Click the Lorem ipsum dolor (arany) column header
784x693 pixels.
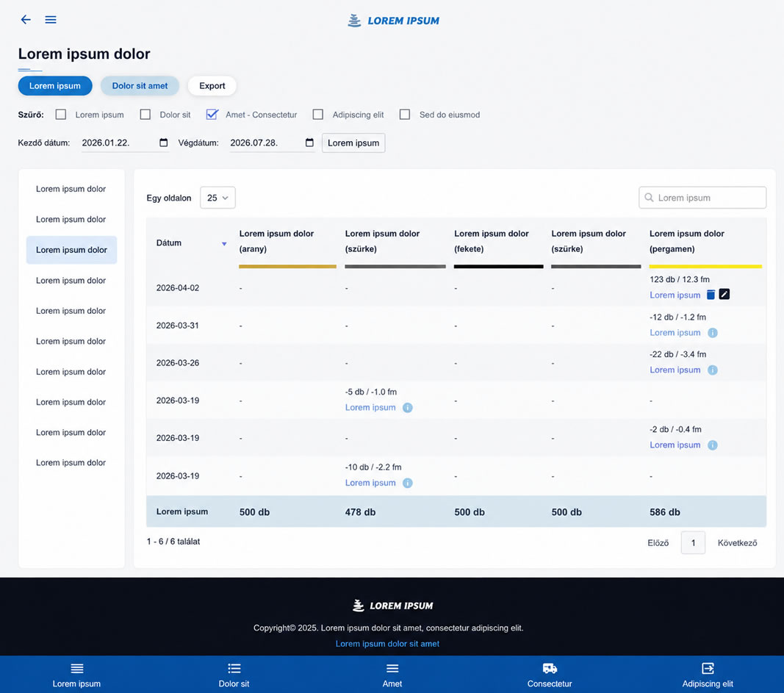(x=276, y=241)
